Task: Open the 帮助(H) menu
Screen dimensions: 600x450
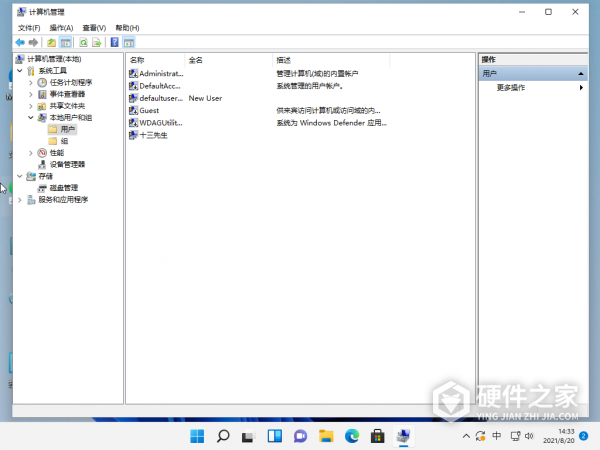Action: coord(127,28)
